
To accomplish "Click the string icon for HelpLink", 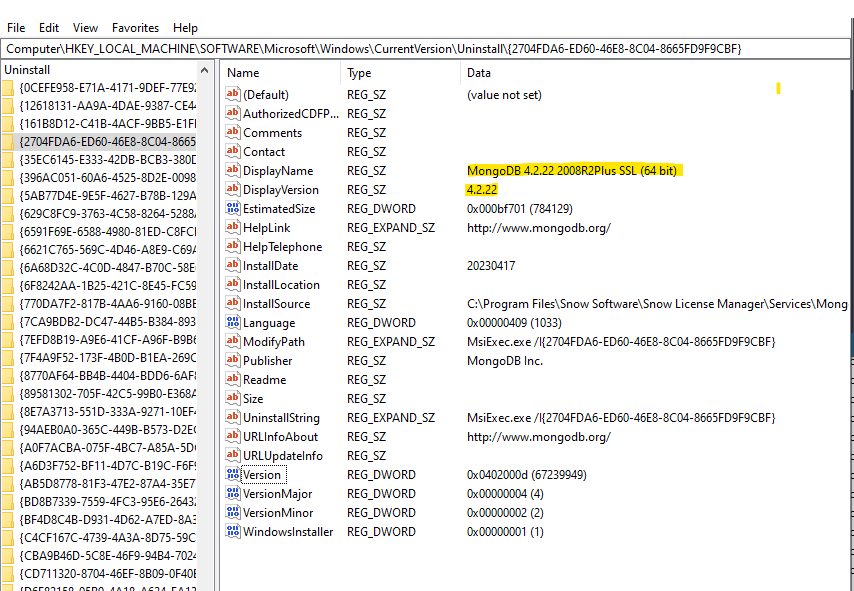I will [233, 227].
